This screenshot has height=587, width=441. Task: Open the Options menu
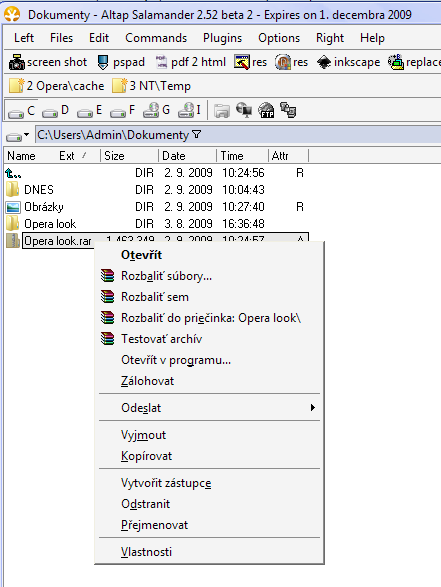click(279, 38)
